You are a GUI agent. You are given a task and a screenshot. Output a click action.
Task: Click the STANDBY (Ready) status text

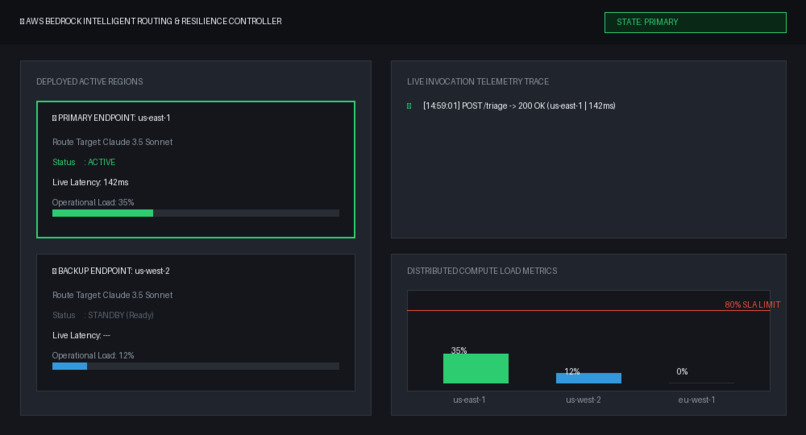click(x=121, y=315)
